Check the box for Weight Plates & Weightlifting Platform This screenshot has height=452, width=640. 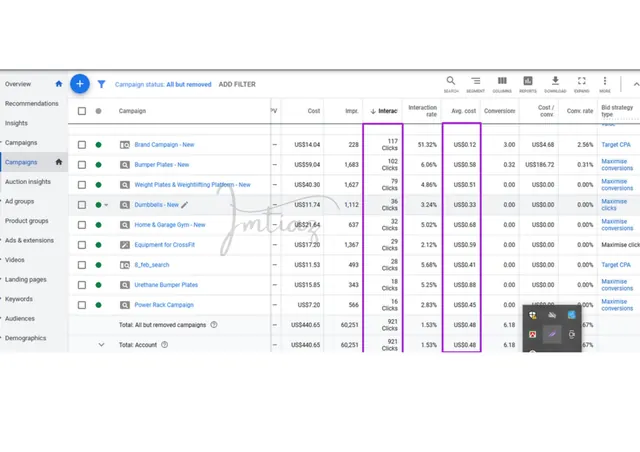82,185
